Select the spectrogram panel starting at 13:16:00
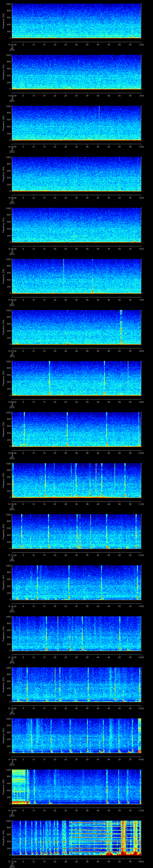The height and width of the screenshot is (868, 153). (x=76, y=786)
